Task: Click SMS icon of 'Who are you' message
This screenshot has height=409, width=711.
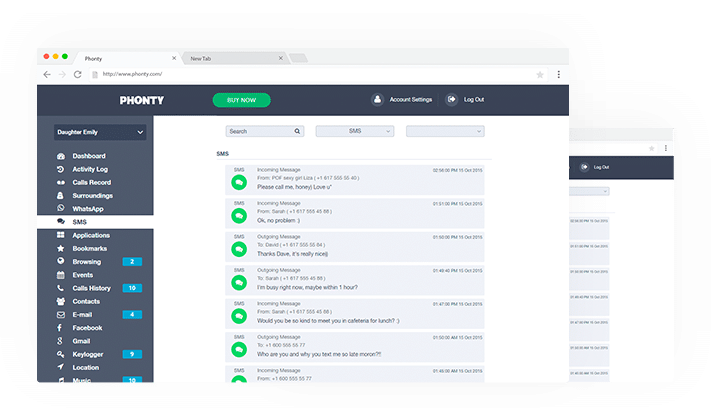Action: tap(239, 350)
